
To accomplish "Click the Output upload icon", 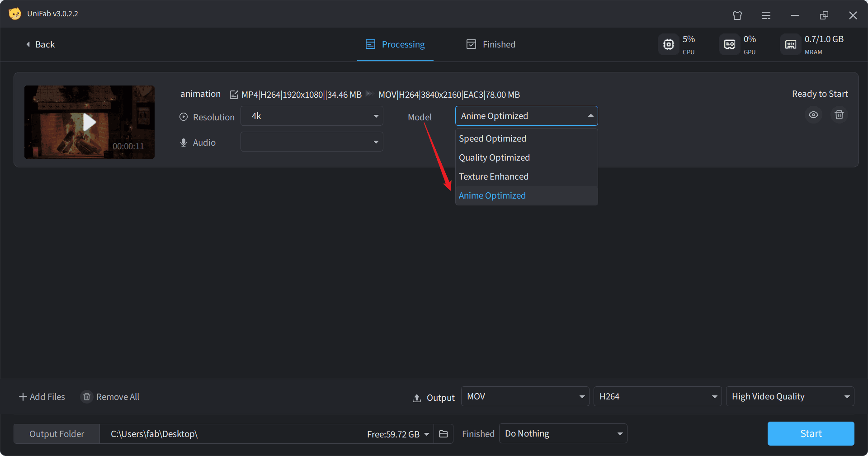I will coord(417,398).
